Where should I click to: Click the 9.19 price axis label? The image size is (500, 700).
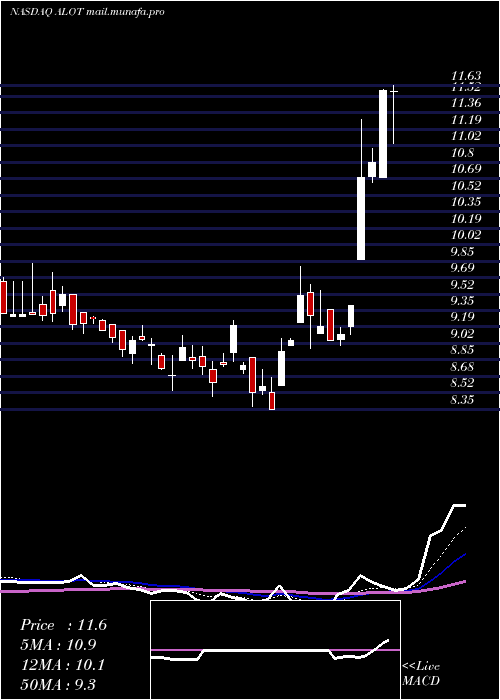(x=462, y=317)
